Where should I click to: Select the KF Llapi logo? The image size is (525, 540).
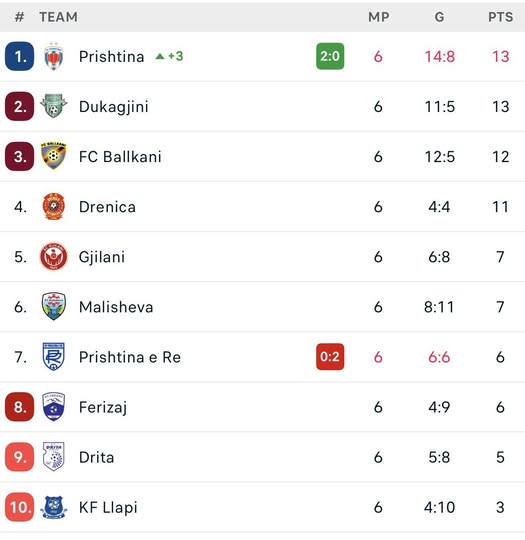point(53,507)
